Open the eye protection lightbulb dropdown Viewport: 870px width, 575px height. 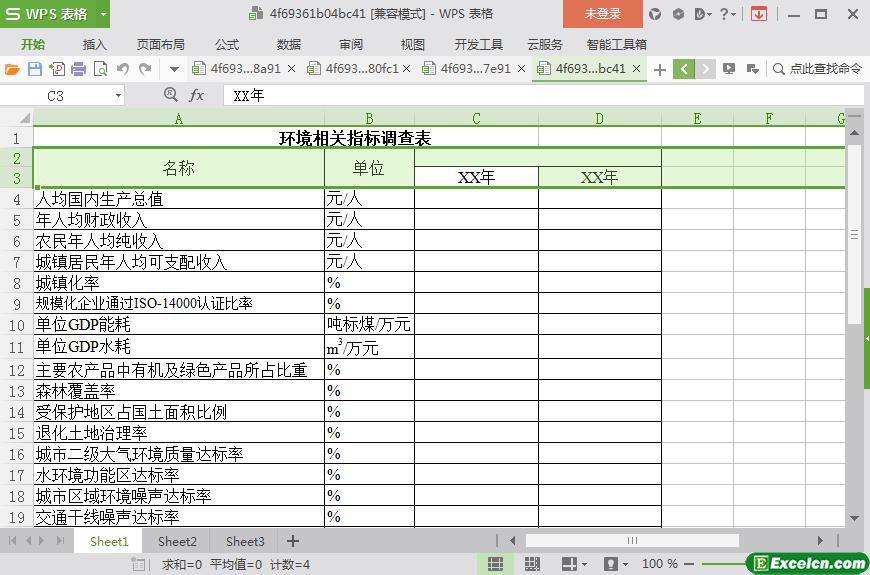coord(616,564)
